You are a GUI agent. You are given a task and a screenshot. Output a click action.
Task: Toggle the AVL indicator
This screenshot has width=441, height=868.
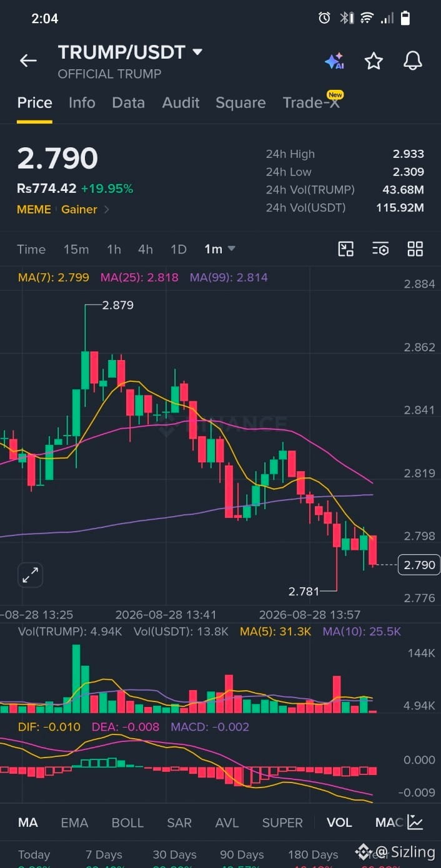pos(227,822)
